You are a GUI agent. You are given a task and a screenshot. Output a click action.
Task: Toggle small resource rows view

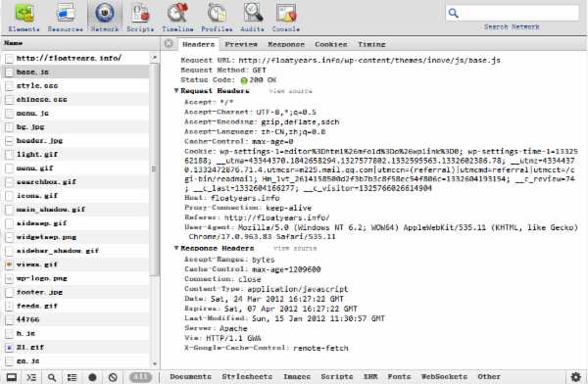pyautogui.click(x=72, y=377)
